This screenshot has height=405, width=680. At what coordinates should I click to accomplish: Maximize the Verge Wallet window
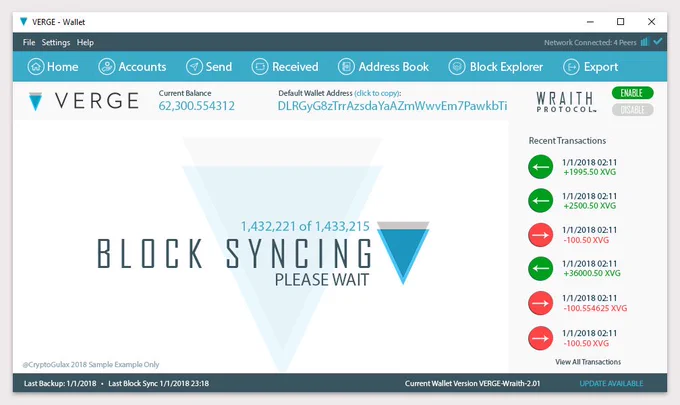(621, 22)
